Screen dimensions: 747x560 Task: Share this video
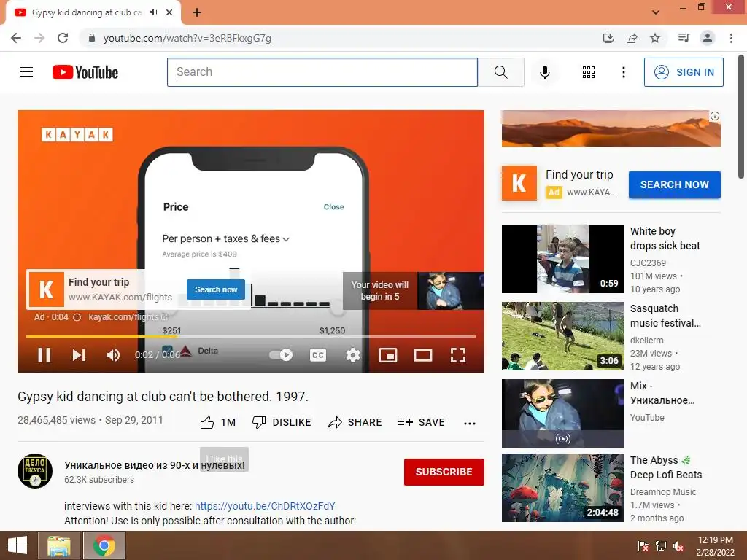click(355, 422)
